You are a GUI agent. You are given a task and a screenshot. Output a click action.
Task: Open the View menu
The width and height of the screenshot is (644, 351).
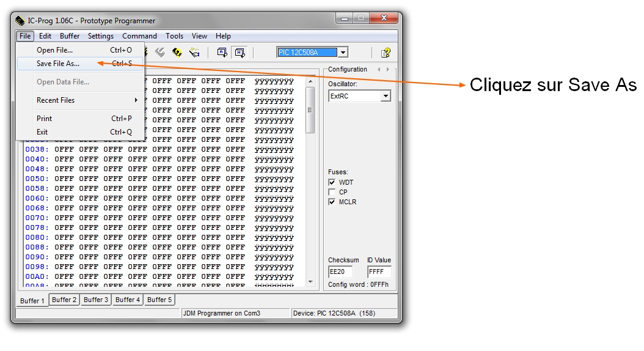point(199,35)
